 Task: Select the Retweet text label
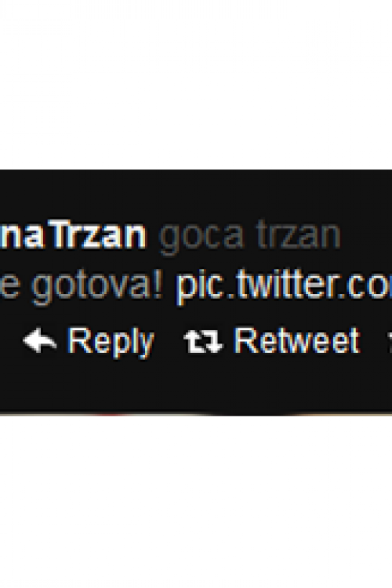(x=296, y=340)
